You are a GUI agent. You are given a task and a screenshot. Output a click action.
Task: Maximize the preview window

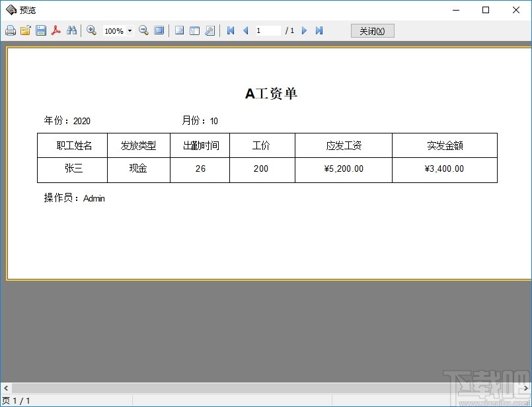(x=486, y=10)
